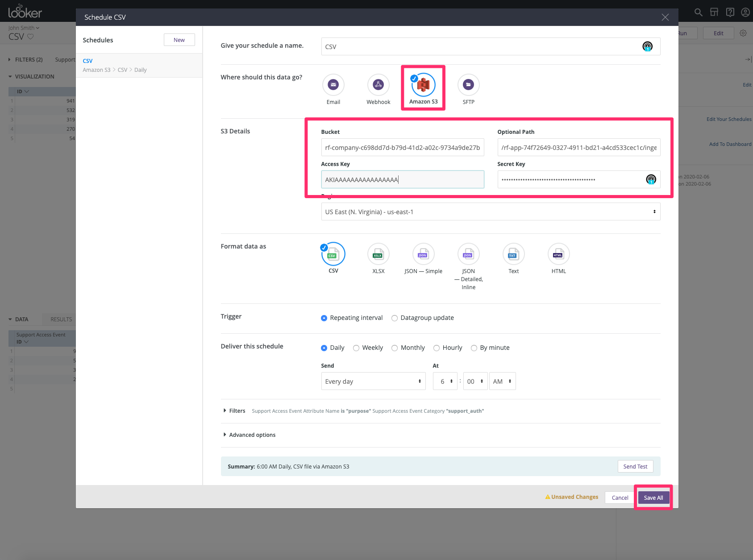Collapse the right panel arrow icon
This screenshot has height=560, width=753.
click(748, 59)
